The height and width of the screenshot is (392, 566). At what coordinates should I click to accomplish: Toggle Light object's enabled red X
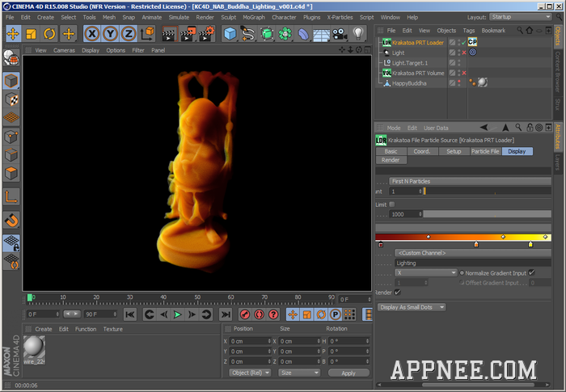(x=464, y=53)
